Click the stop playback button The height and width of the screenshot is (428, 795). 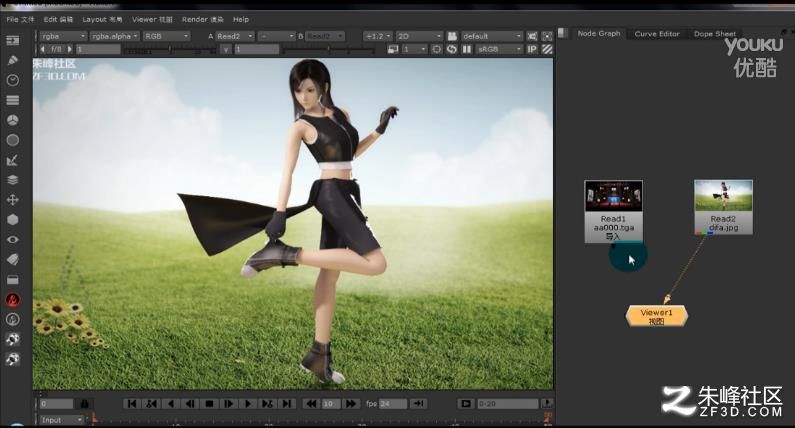click(x=209, y=404)
